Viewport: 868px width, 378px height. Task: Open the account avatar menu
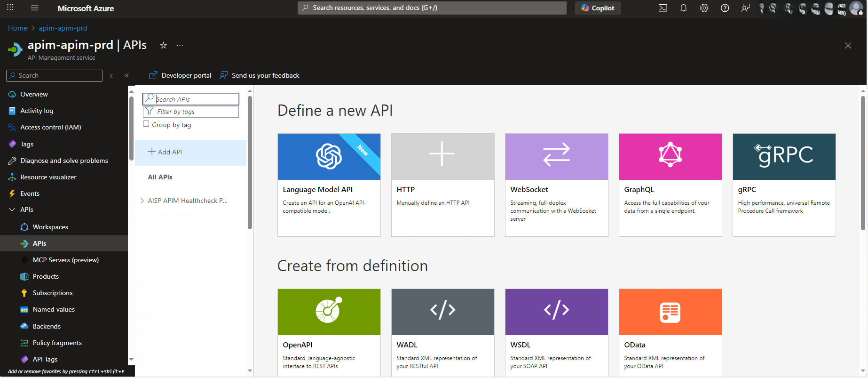pos(857,8)
